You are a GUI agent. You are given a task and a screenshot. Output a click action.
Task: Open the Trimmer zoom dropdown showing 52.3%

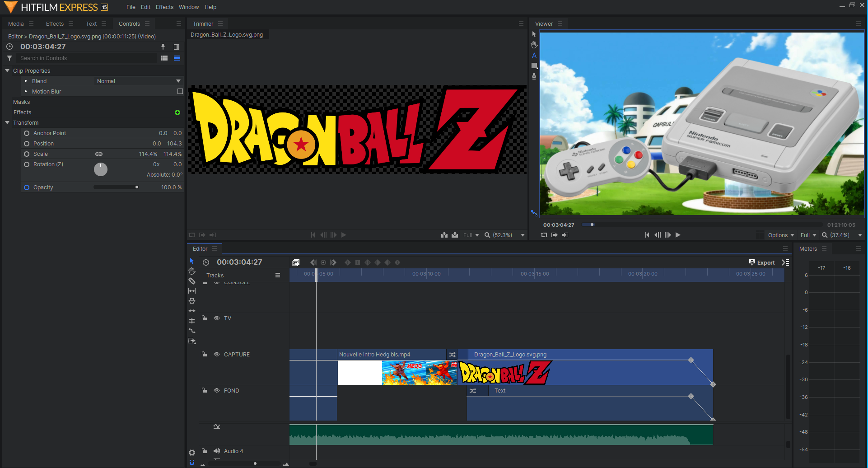[504, 235]
